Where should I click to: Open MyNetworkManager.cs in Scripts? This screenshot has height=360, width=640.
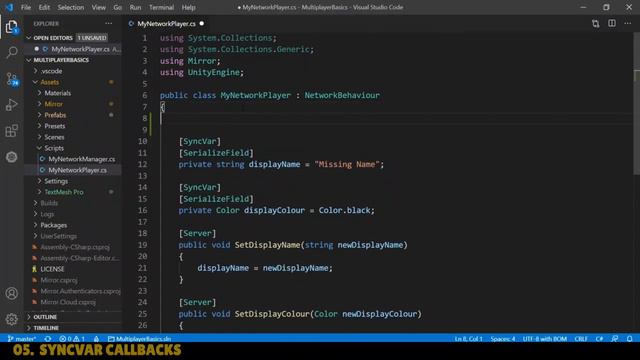pyautogui.click(x=82, y=159)
